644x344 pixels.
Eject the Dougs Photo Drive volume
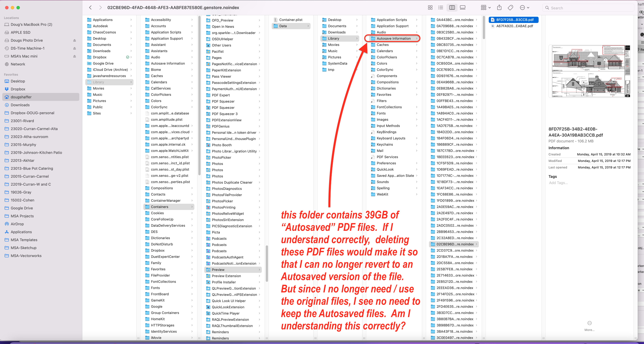pyautogui.click(x=75, y=40)
